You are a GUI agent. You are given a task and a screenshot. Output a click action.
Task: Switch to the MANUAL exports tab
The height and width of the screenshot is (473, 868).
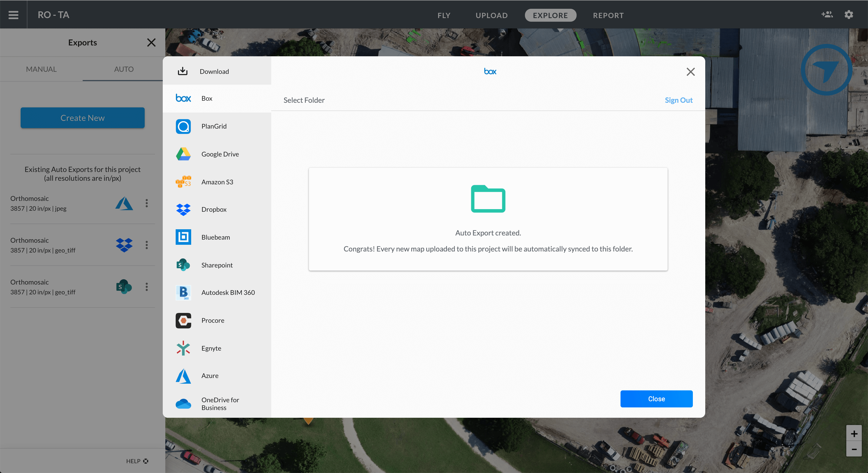[41, 69]
